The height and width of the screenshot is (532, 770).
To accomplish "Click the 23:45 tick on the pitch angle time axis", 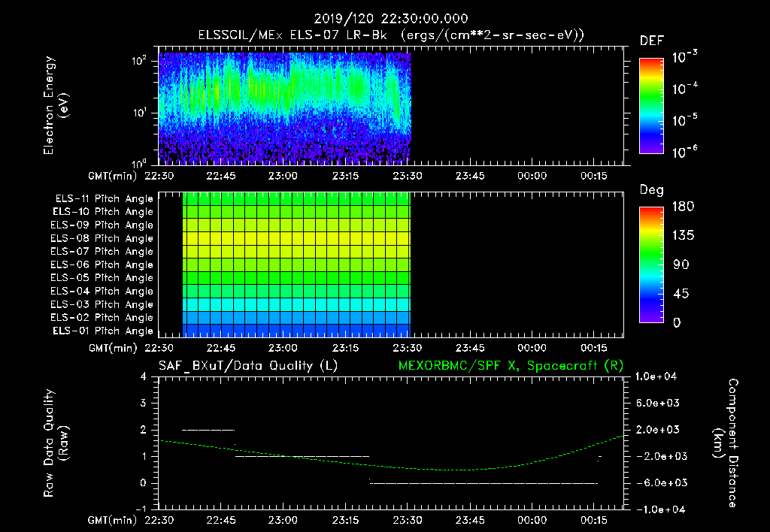I will (x=470, y=348).
